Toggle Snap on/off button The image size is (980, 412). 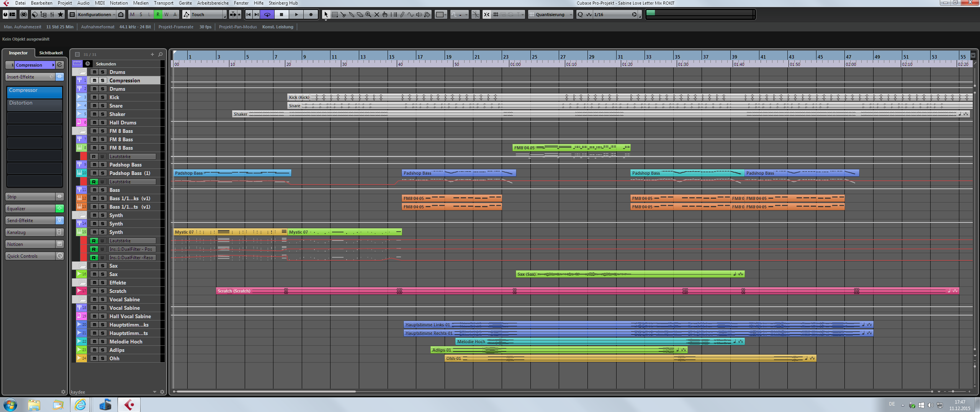[x=486, y=15]
